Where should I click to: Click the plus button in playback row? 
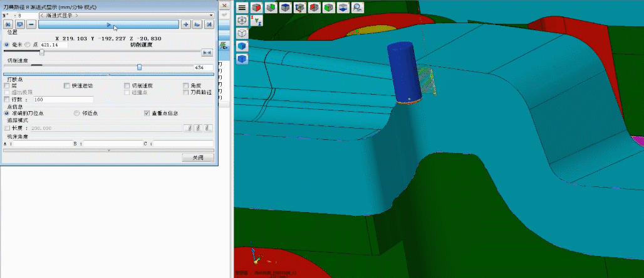pos(186,24)
